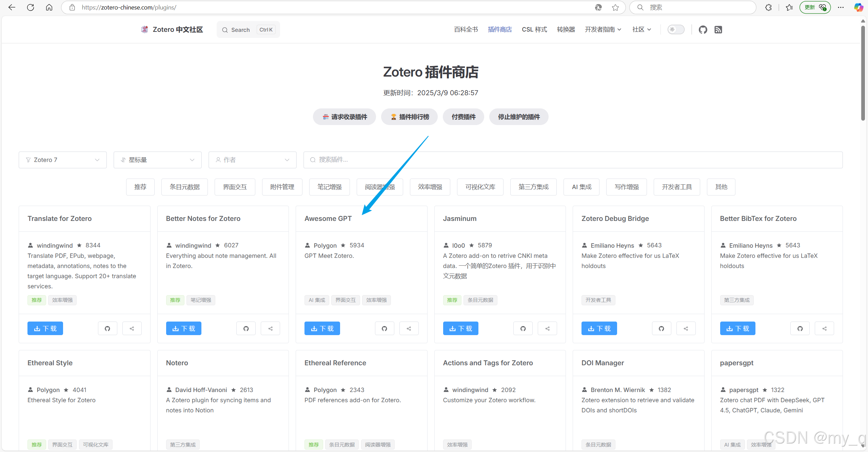The width and height of the screenshot is (868, 452).
Task: Click the AI 集成 tag on Awesome GPT
Action: point(317,300)
